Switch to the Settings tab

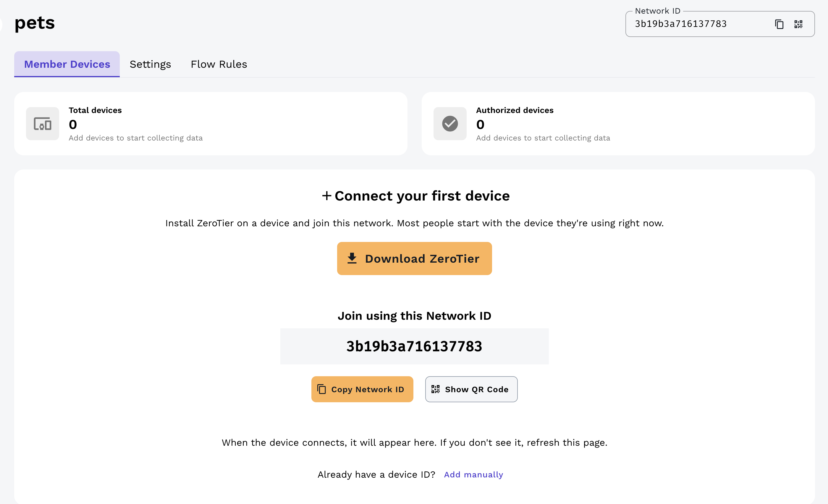click(150, 64)
